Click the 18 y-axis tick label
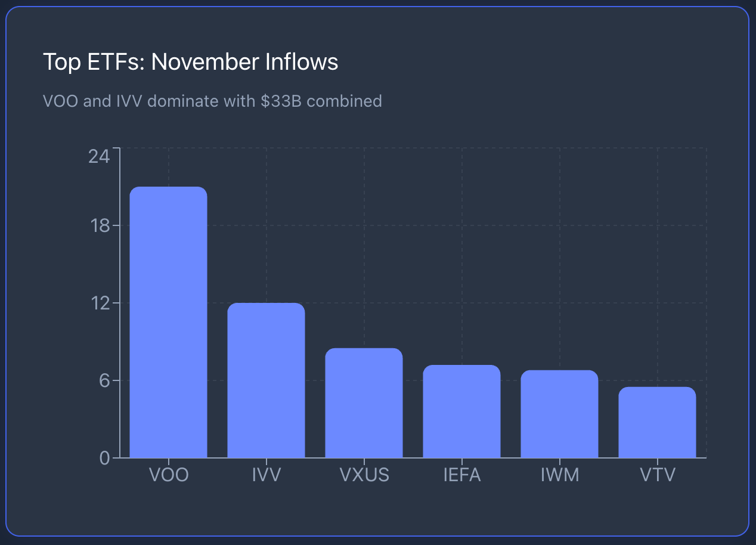Viewport: 756px width, 545px height. (99, 225)
